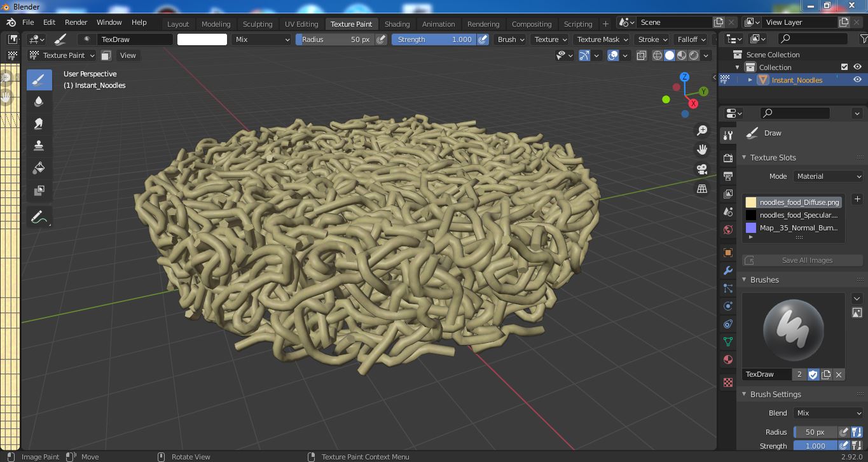Viewport: 868px width, 462px height.
Task: Open the Edit menu
Action: tap(49, 22)
